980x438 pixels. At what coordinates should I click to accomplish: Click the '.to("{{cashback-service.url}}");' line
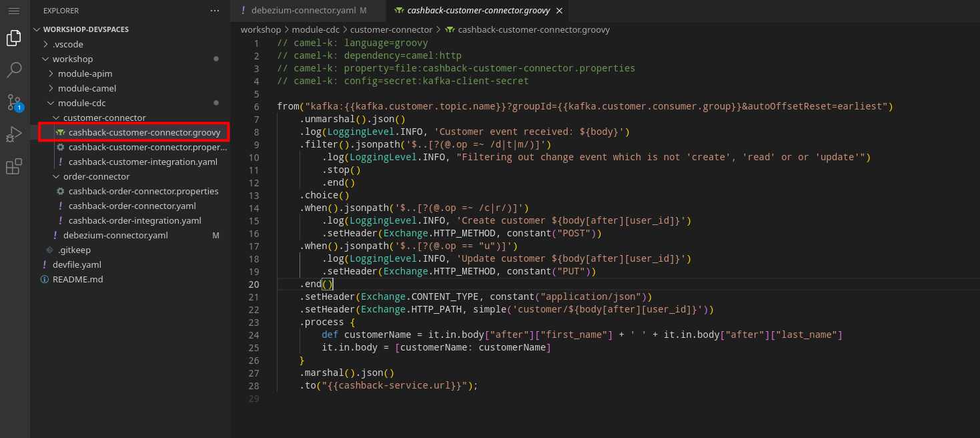pyautogui.click(x=389, y=385)
